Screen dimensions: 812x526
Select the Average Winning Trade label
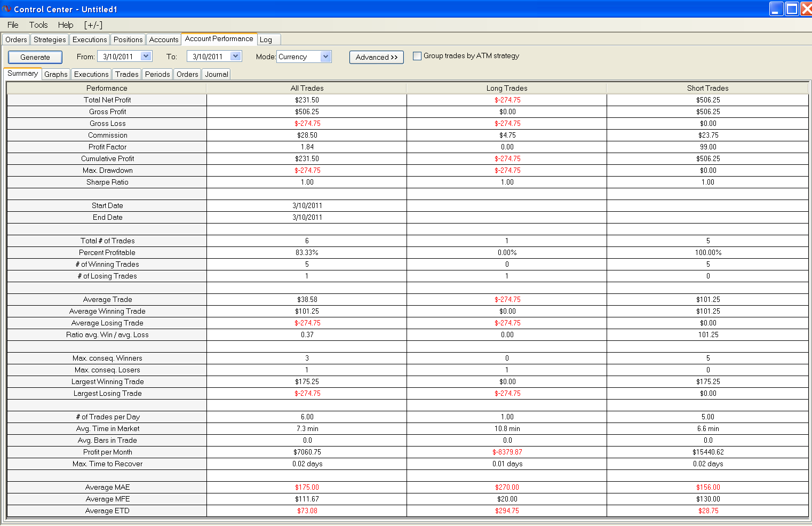click(107, 311)
